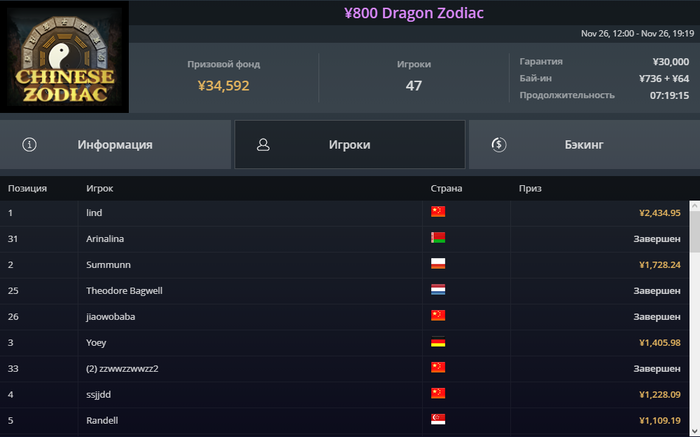Sort by Страна column header
The width and height of the screenshot is (700, 437).
(446, 188)
